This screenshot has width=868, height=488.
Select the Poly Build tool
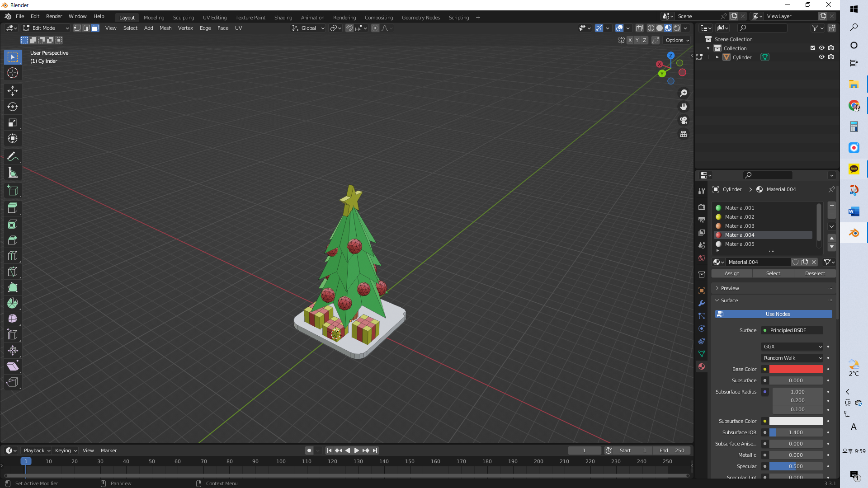[13, 287]
